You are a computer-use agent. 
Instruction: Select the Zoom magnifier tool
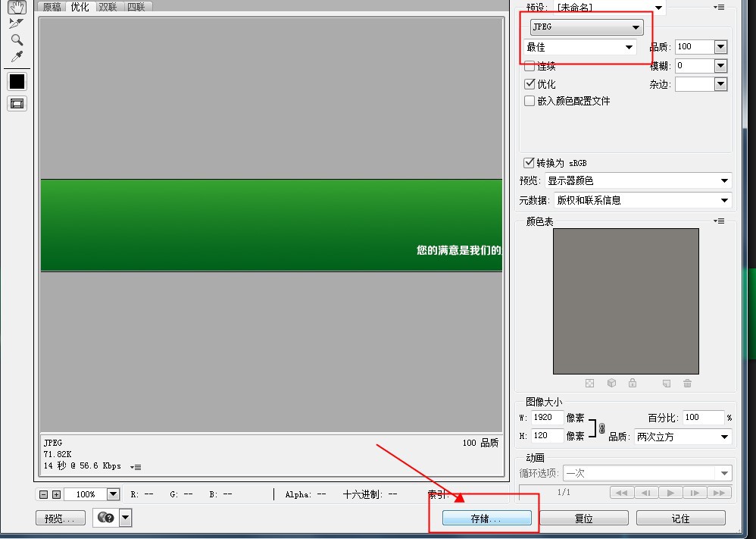click(17, 39)
